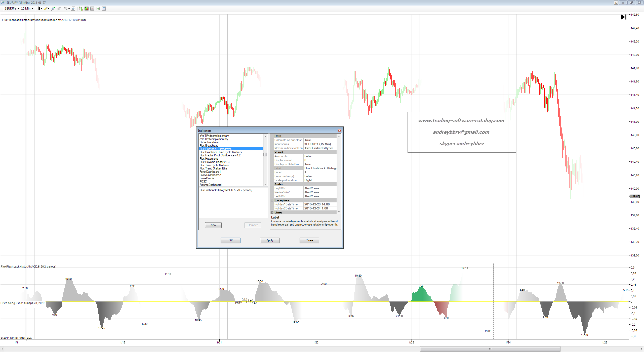Viewport: 644px width, 352px height.
Task: Click the zoom out magnifier icon
Action: point(59,9)
